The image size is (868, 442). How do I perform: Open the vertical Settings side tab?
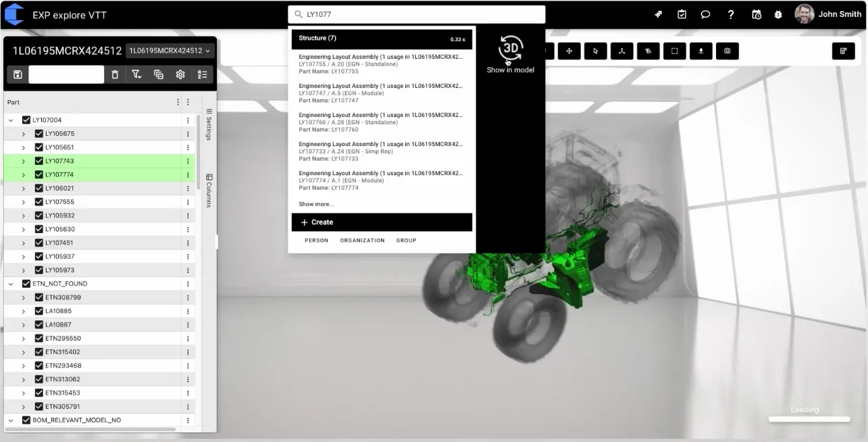point(209,124)
